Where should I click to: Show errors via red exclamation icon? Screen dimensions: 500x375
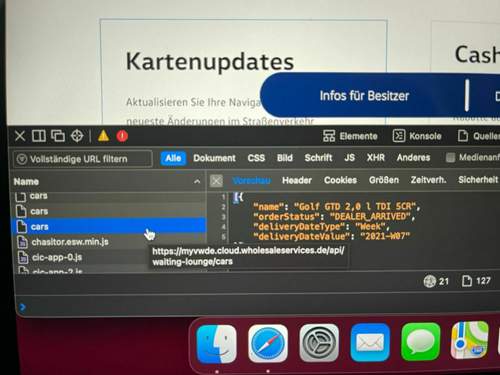point(122,136)
